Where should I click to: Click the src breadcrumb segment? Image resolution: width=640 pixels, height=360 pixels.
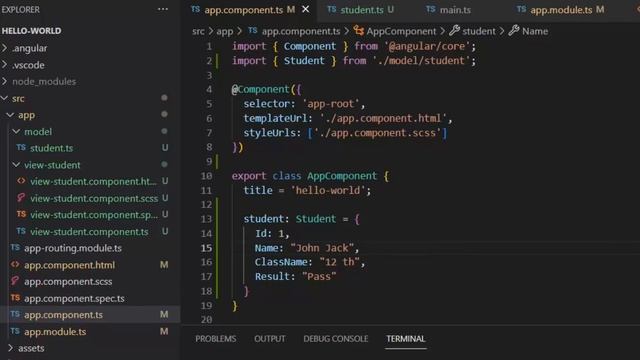(198, 31)
